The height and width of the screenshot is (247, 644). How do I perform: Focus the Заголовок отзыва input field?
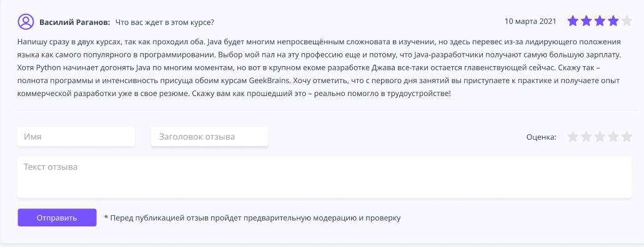210,137
